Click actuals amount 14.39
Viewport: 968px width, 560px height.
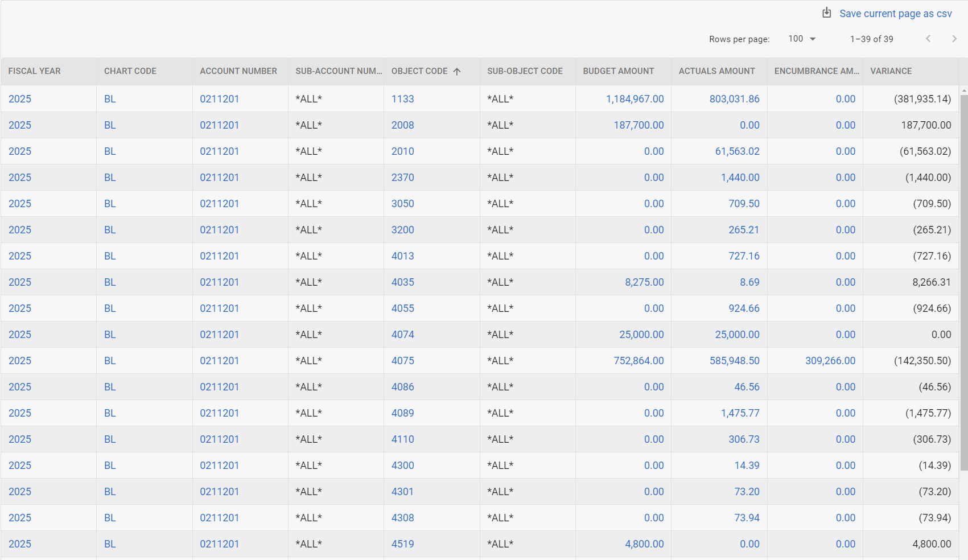pyautogui.click(x=747, y=466)
